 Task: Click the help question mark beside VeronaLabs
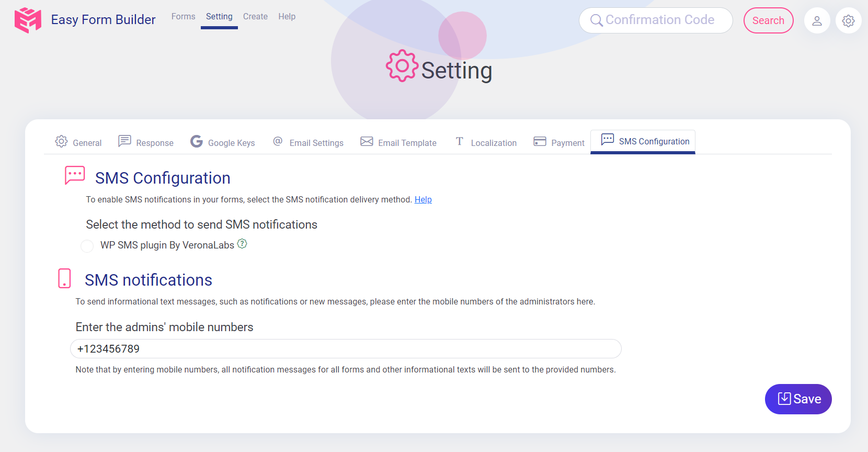pyautogui.click(x=242, y=244)
